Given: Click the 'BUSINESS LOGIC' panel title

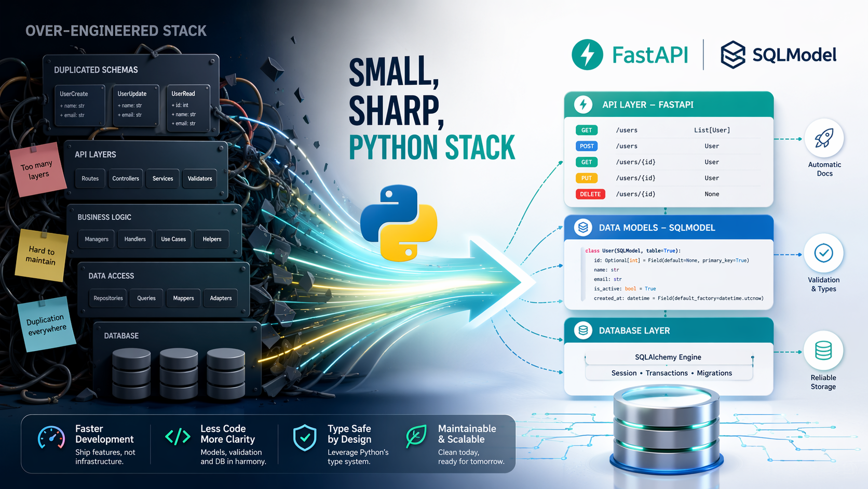Looking at the screenshot, I should click(104, 217).
